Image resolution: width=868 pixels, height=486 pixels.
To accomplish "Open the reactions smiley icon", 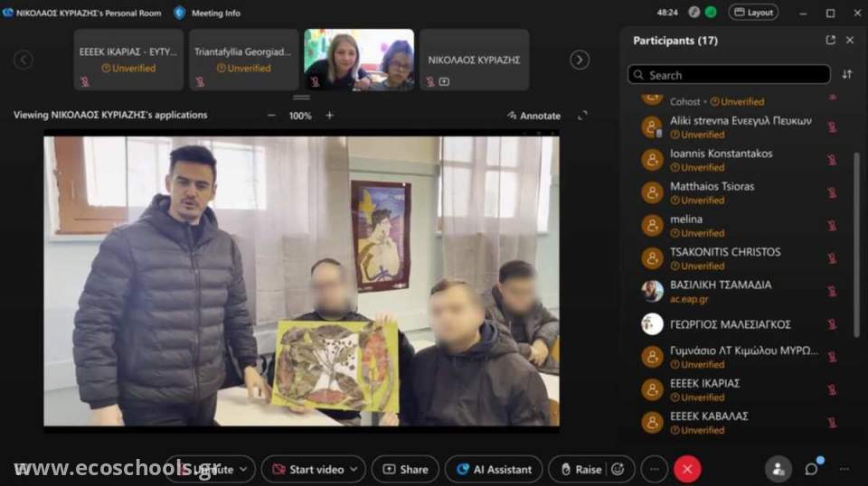I will tap(618, 469).
